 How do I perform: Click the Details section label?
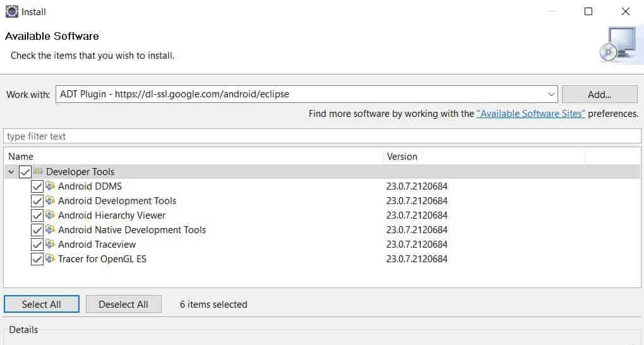23,330
